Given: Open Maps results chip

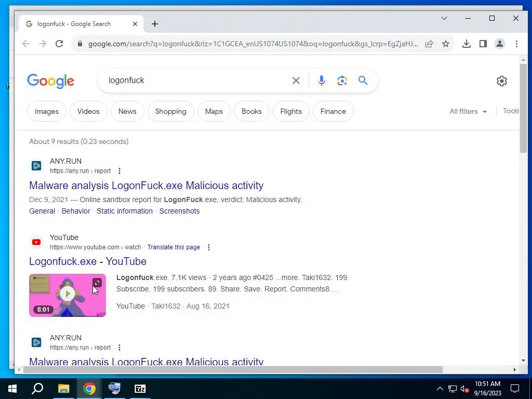Looking at the screenshot, I should click(x=214, y=111).
